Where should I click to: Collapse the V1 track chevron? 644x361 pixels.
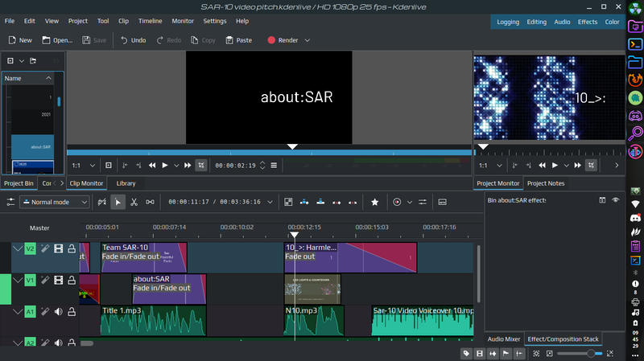pyautogui.click(x=17, y=280)
